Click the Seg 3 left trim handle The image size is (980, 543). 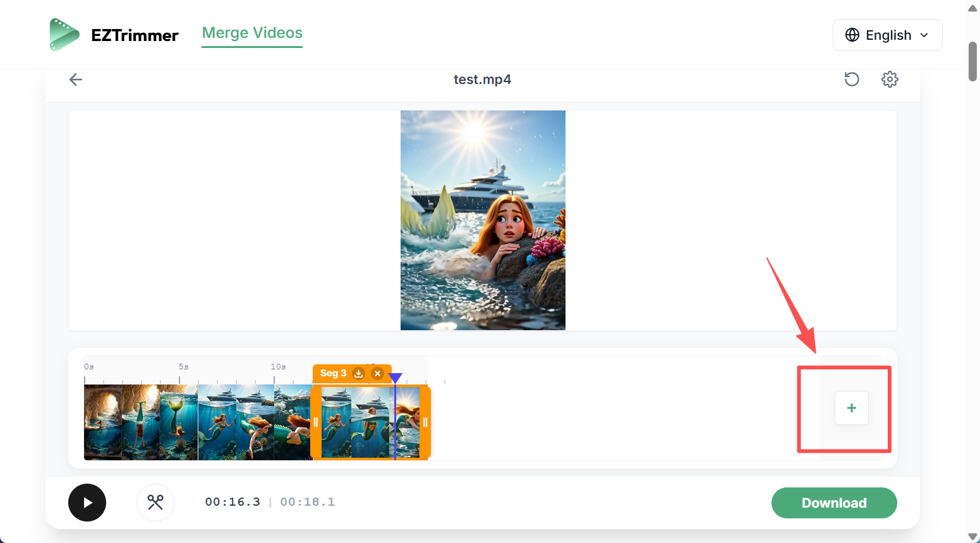(316, 422)
